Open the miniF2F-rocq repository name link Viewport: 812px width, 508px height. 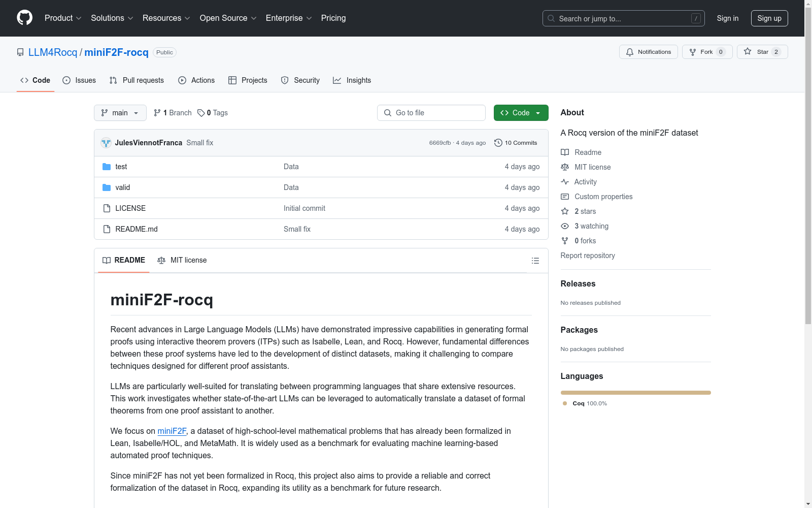(116, 52)
